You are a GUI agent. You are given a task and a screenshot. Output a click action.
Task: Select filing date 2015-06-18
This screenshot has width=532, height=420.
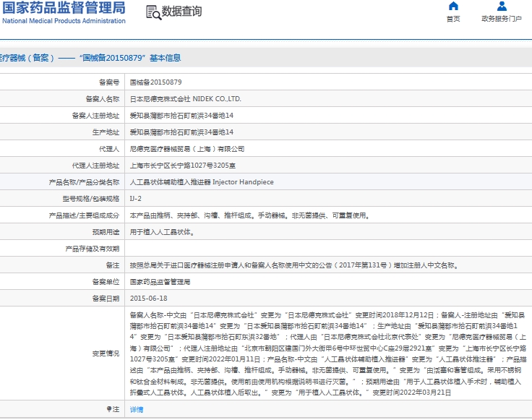149,299
